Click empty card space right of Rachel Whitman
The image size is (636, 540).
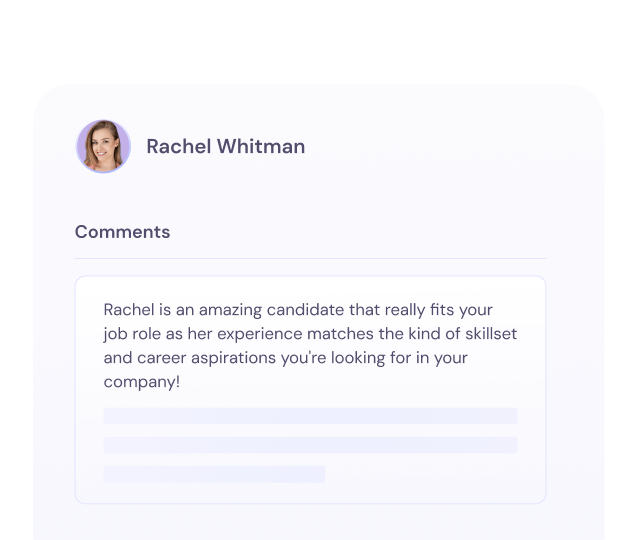pyautogui.click(x=450, y=147)
